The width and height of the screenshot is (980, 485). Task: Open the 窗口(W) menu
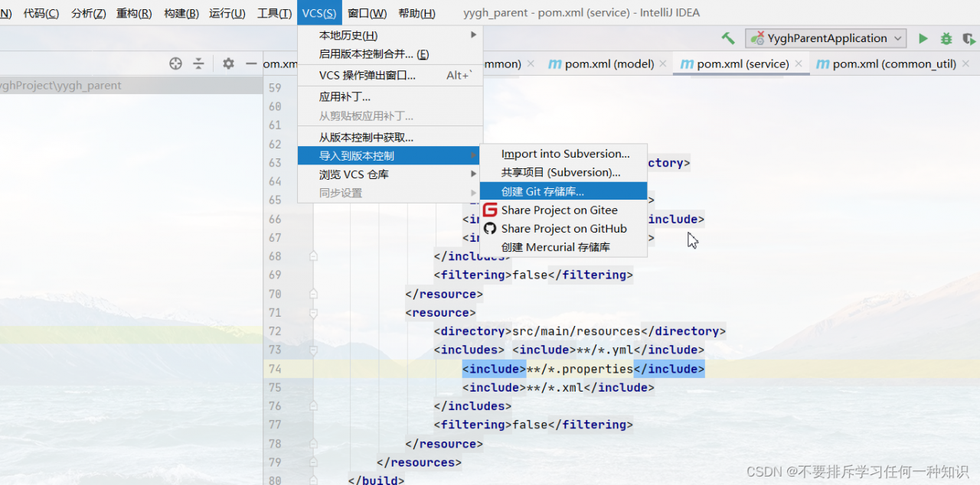tap(367, 13)
